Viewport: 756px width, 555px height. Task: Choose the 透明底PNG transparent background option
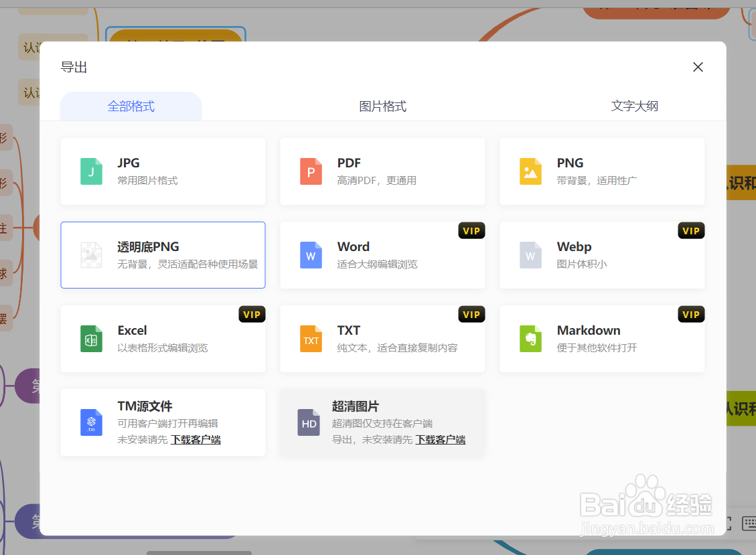(x=163, y=255)
